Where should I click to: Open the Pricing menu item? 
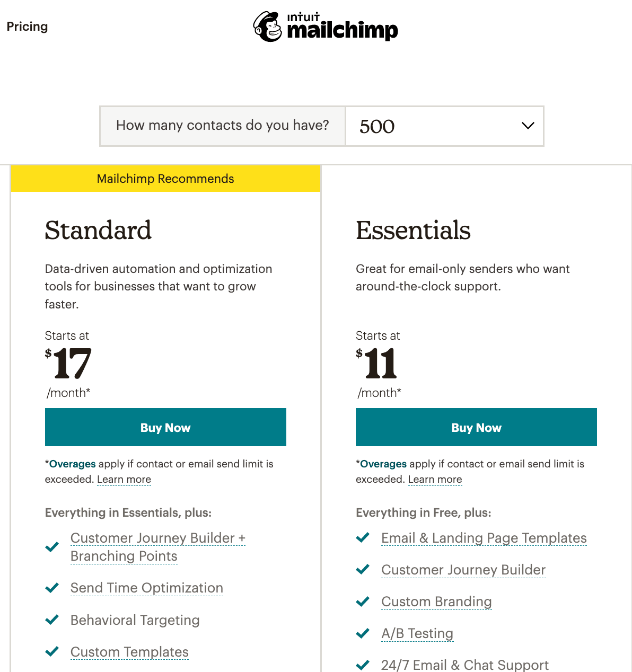click(27, 26)
